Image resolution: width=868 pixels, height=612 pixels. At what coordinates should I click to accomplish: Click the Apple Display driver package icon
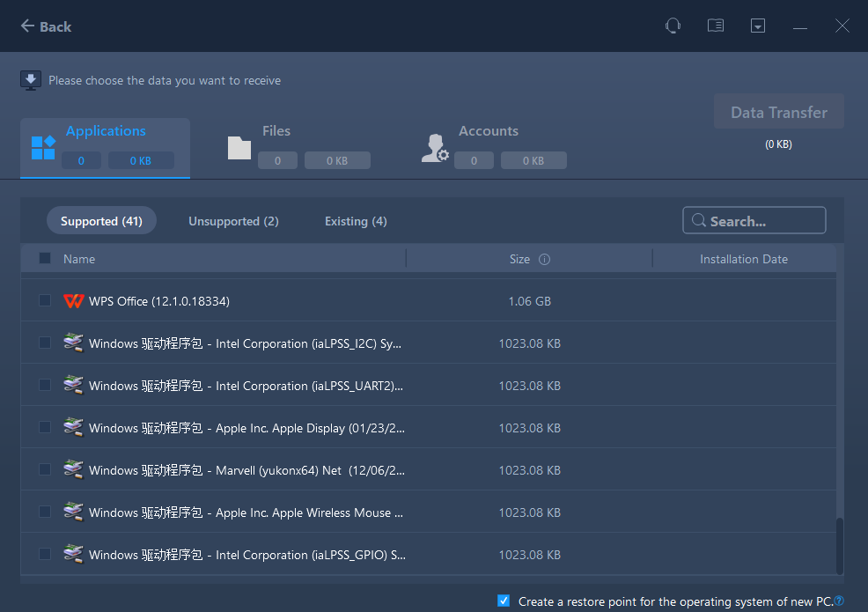pos(73,428)
